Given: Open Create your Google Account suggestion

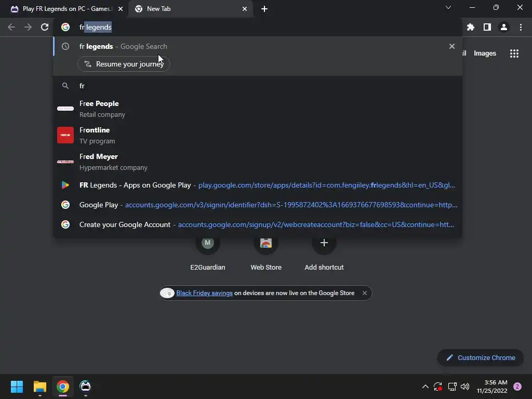Looking at the screenshot, I should click(x=258, y=224).
